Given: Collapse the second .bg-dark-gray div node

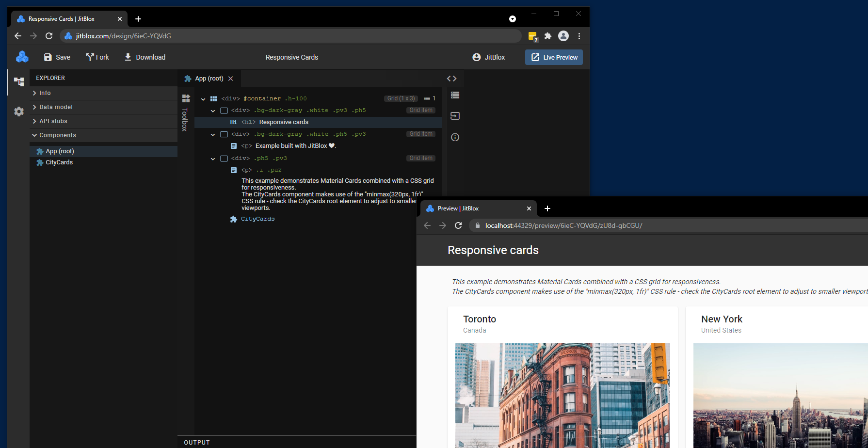Looking at the screenshot, I should 213,134.
